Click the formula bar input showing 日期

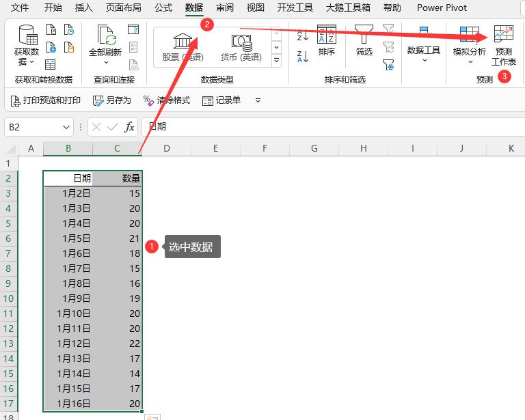pos(333,127)
